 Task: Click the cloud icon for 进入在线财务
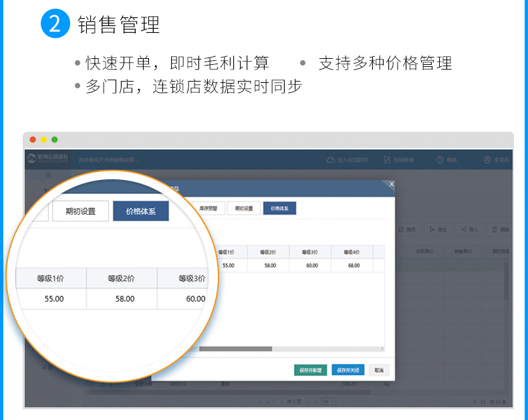pyautogui.click(x=331, y=160)
